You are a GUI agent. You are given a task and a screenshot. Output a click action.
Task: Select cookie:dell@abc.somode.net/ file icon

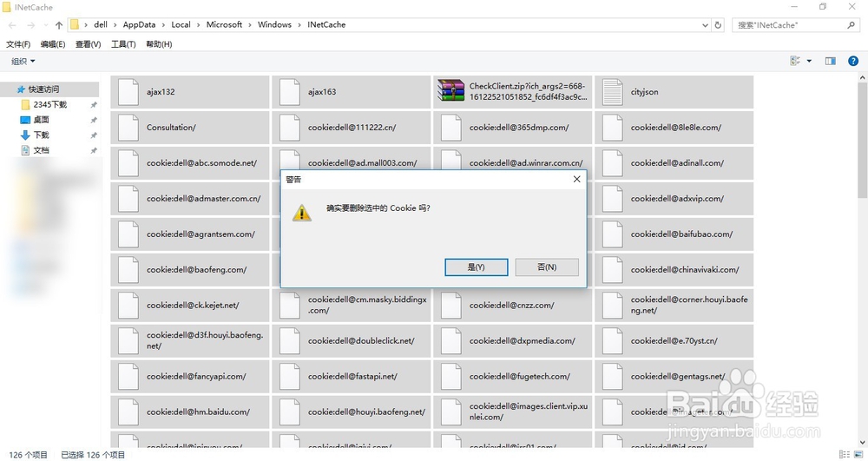128,163
